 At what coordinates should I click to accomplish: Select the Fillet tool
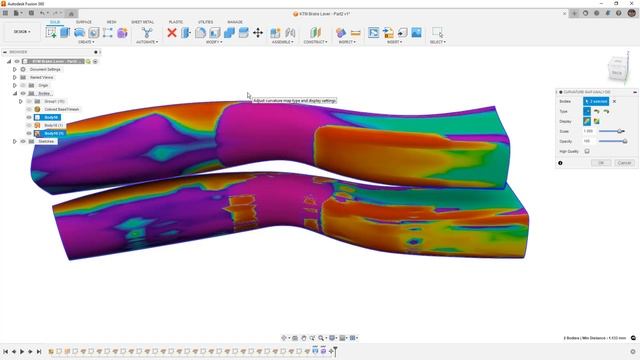[x=200, y=33]
